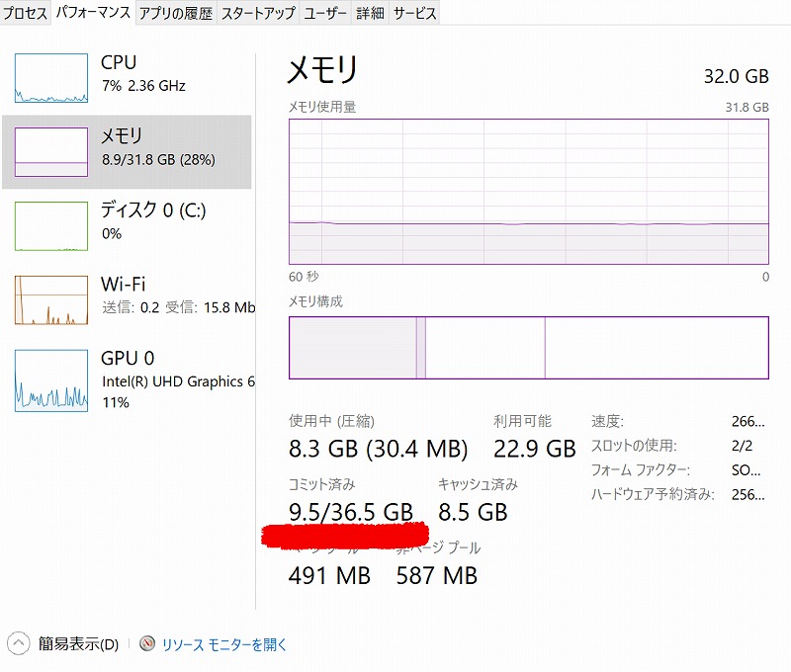The image size is (791, 672).
Task: Open the ディスク 0 (C:) graph thumbnail
Action: coord(51,226)
